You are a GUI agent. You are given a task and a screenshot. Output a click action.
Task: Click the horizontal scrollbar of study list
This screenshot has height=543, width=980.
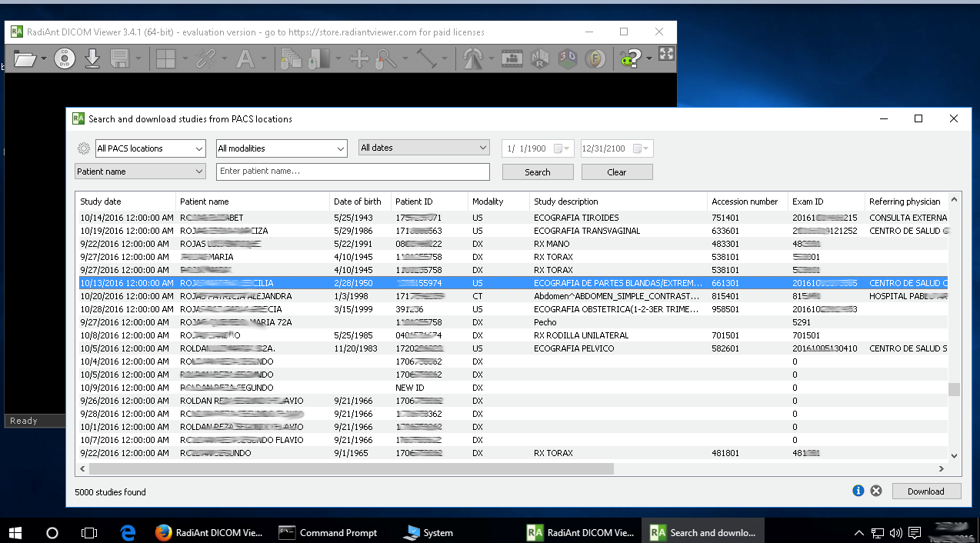(x=352, y=468)
